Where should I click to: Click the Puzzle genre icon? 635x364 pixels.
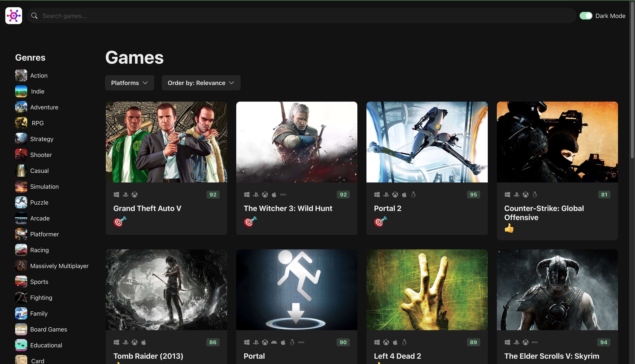[21, 202]
